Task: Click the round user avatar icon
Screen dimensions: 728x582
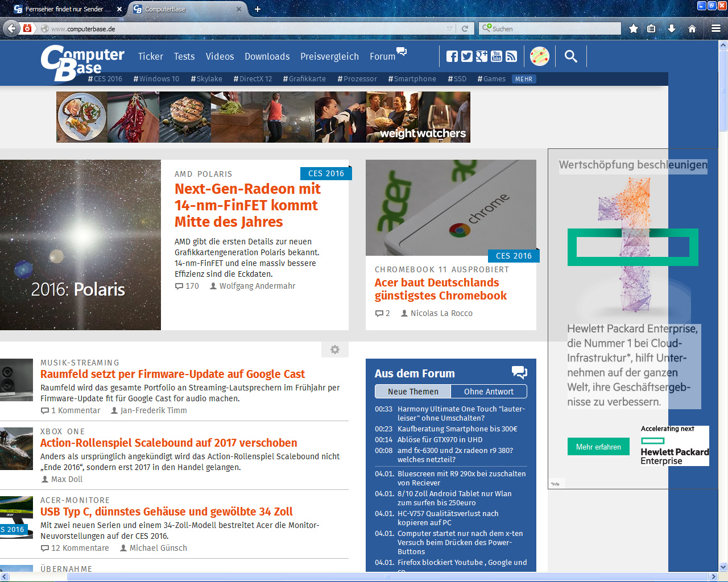Action: tap(540, 56)
